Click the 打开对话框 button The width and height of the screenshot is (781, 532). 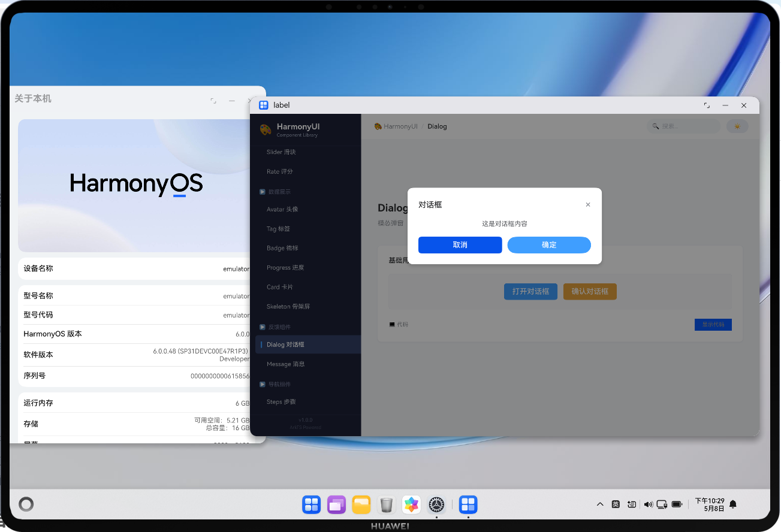530,292
